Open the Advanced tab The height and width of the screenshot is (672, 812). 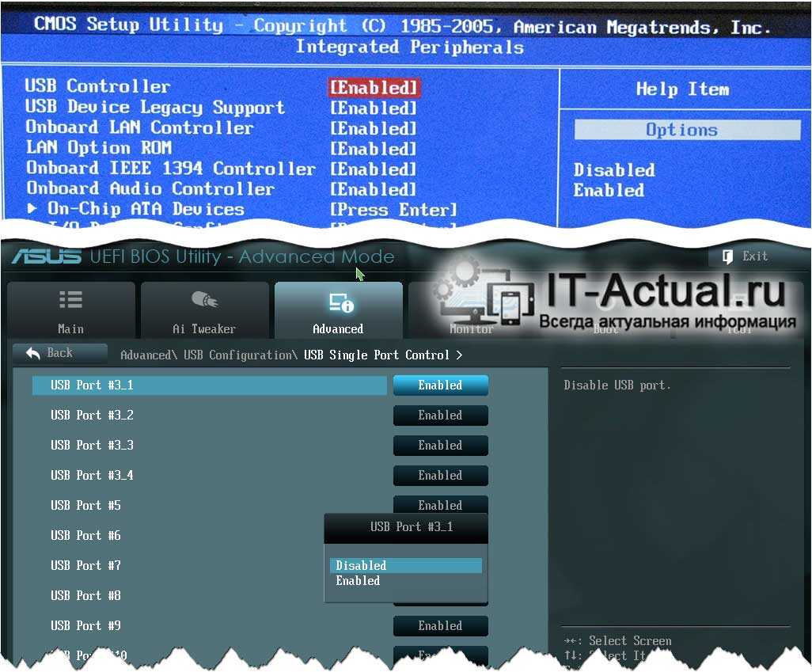(338, 309)
